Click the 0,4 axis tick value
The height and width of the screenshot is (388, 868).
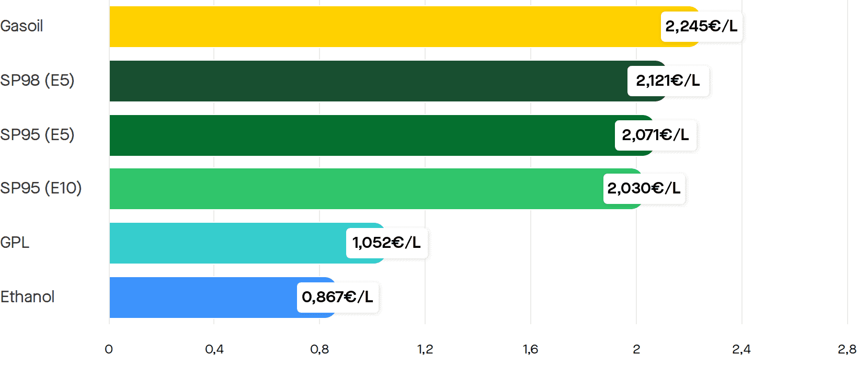coord(214,349)
